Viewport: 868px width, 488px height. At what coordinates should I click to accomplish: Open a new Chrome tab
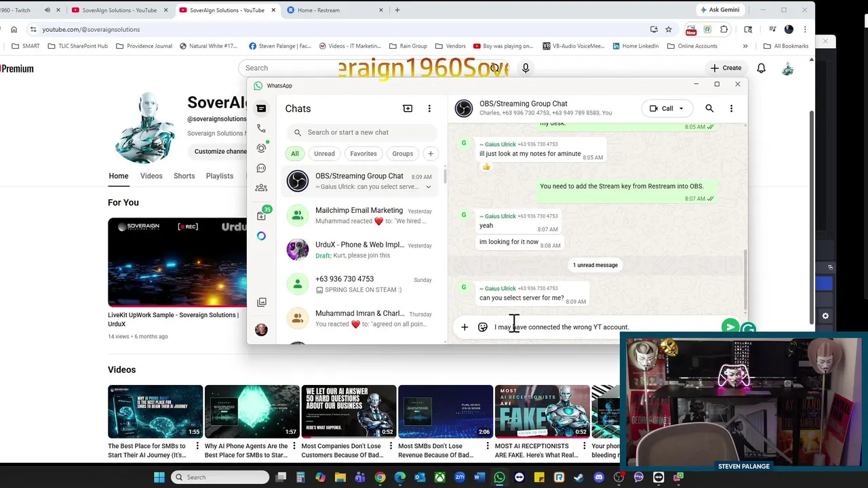pyautogui.click(x=397, y=10)
